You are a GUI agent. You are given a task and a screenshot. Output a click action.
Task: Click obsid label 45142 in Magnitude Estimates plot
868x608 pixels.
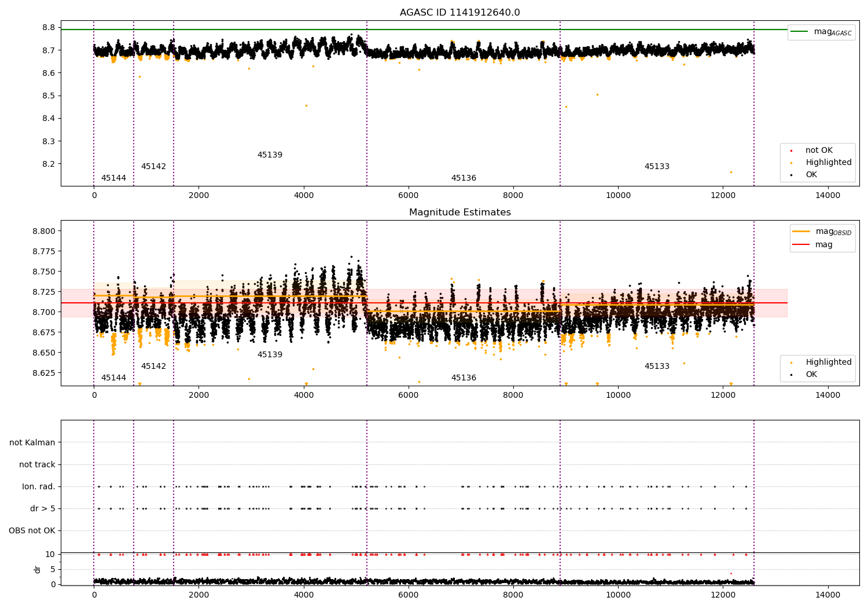[153, 367]
